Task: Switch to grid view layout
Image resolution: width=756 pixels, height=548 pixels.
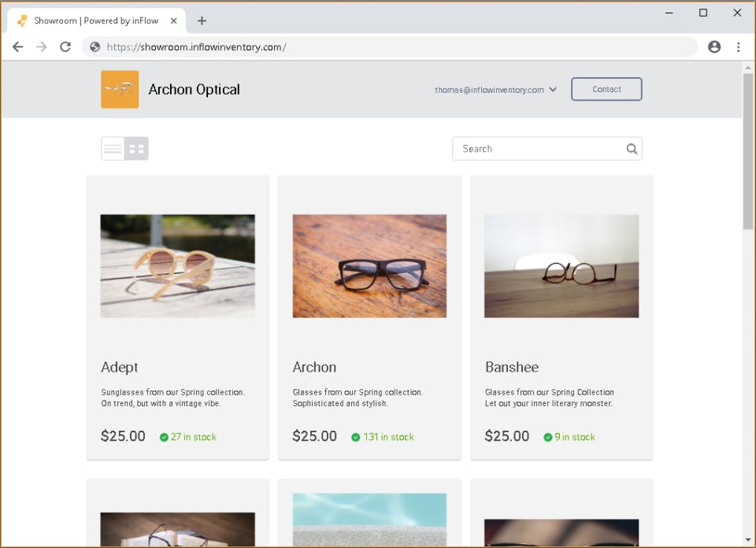Action: 136,149
